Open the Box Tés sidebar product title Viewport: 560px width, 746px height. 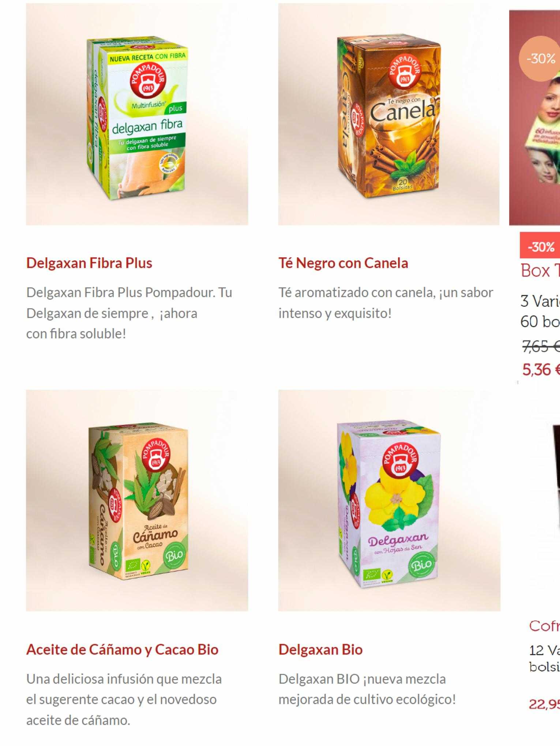pyautogui.click(x=540, y=271)
